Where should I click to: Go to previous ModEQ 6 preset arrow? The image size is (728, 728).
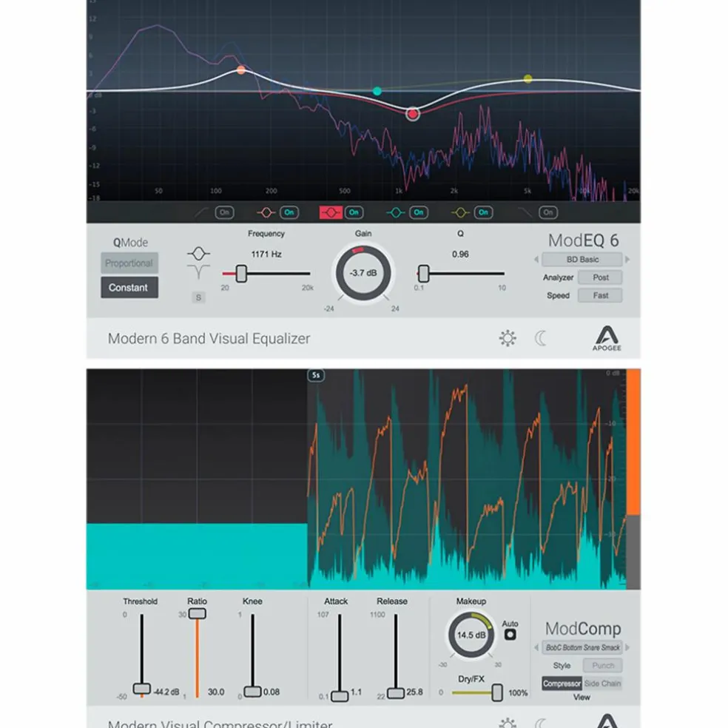[x=536, y=260]
